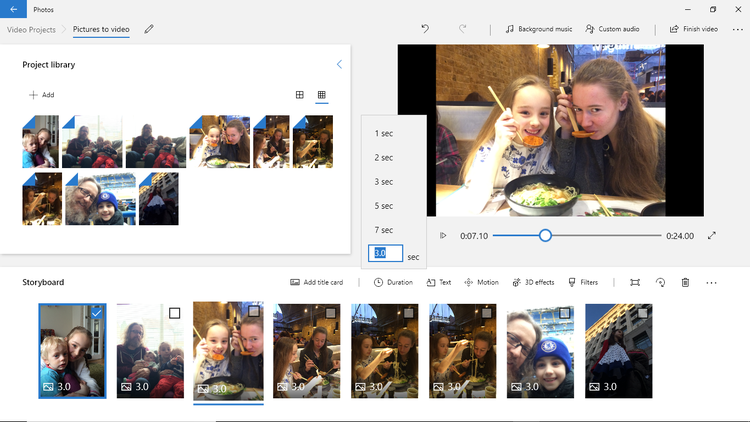Check the fifth storyboard clip checkbox
The height and width of the screenshot is (422, 750).
pos(408,313)
